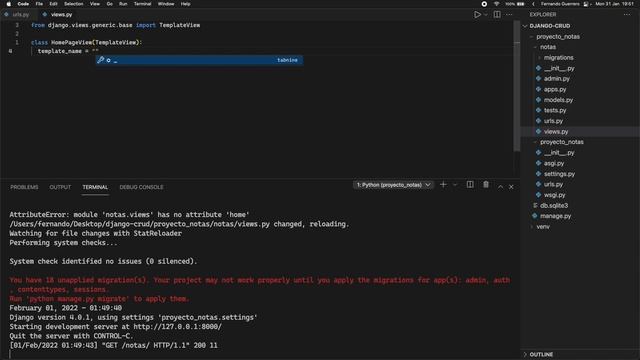Open the File menu

[x=39, y=4]
